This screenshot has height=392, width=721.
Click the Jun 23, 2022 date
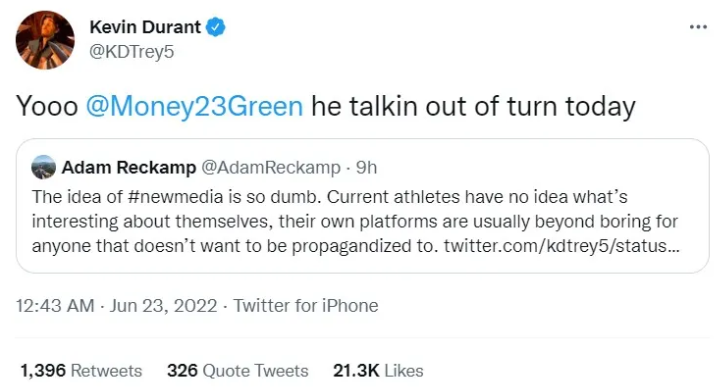163,306
